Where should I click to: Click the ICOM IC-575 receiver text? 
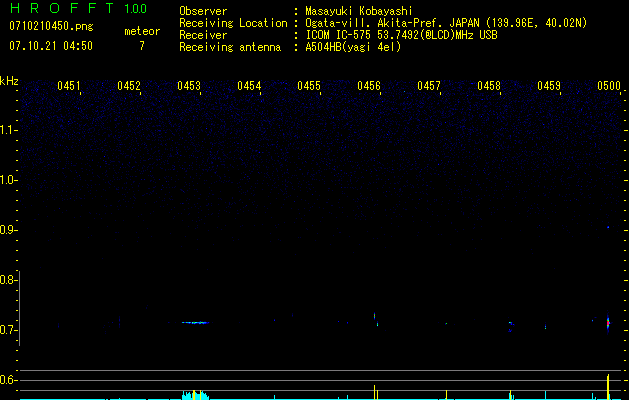pyautogui.click(x=401, y=35)
